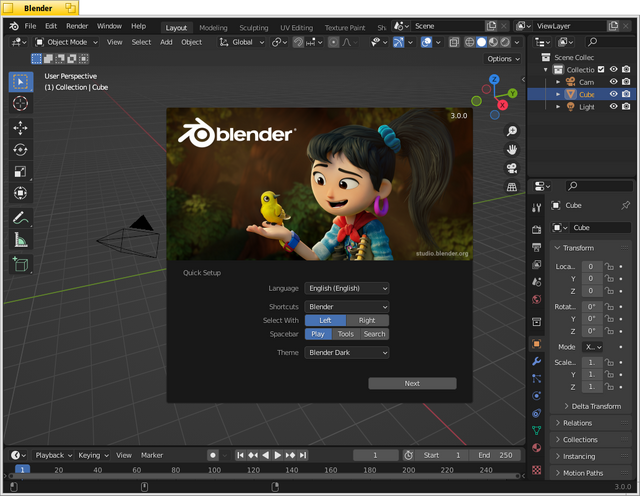Viewport: 640px width, 496px height.
Task: Set Spacebar to Tools
Action: (346, 334)
